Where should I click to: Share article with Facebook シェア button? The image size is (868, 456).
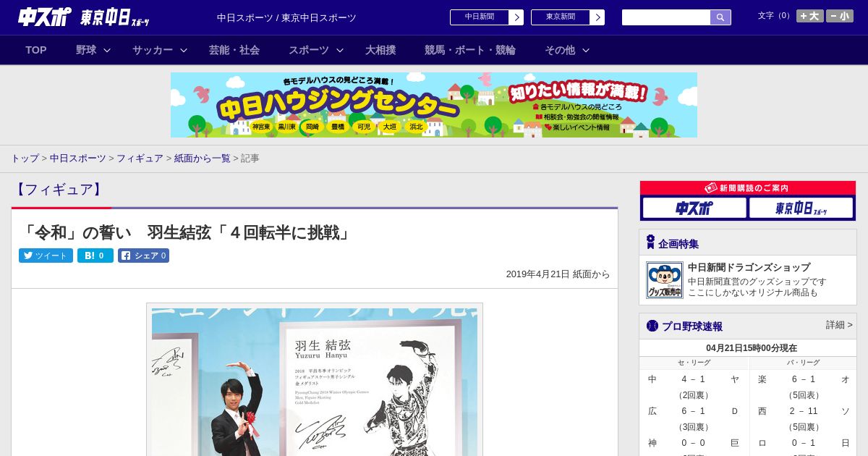tap(144, 256)
